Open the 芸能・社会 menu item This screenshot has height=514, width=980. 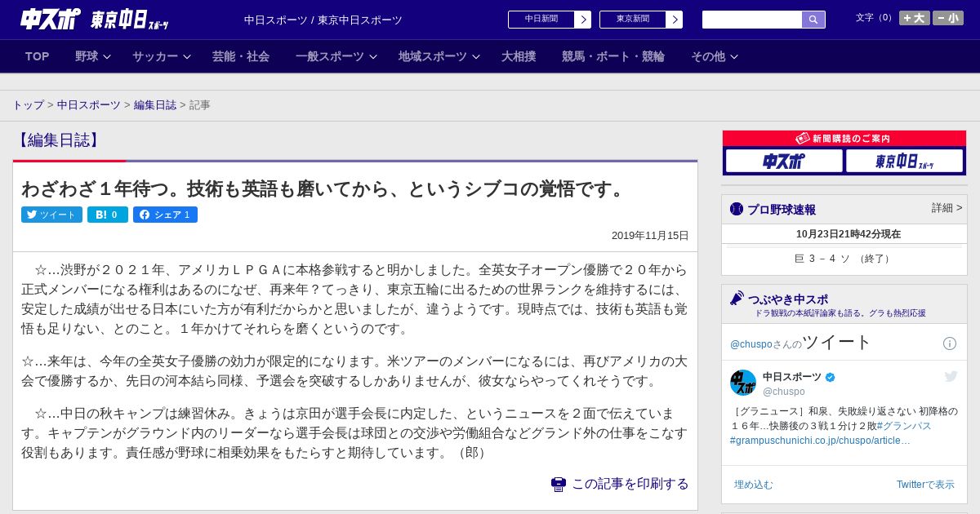241,56
